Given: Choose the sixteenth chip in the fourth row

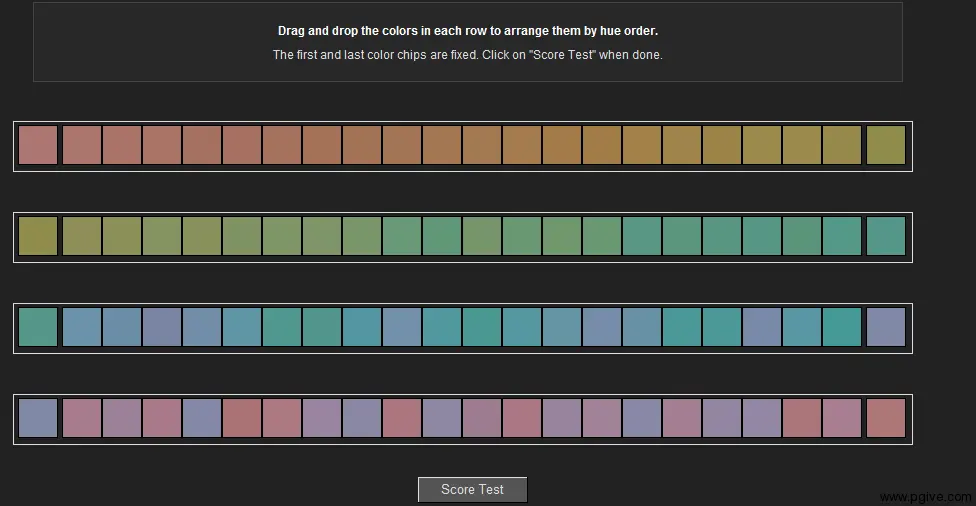Looking at the screenshot, I should coord(642,418).
